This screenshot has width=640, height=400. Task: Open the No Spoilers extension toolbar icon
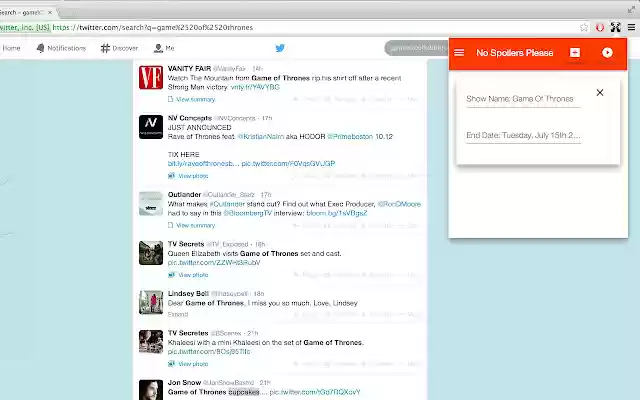(615, 27)
